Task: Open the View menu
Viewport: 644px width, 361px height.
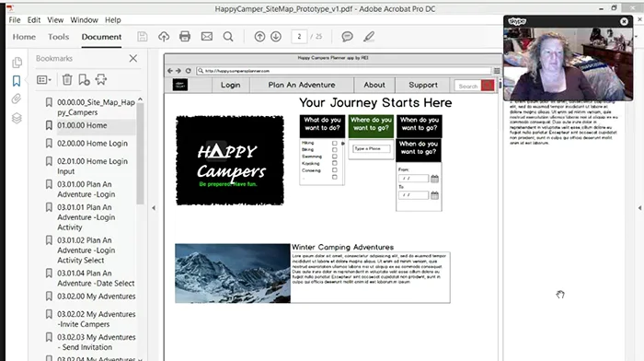Action: [55, 19]
